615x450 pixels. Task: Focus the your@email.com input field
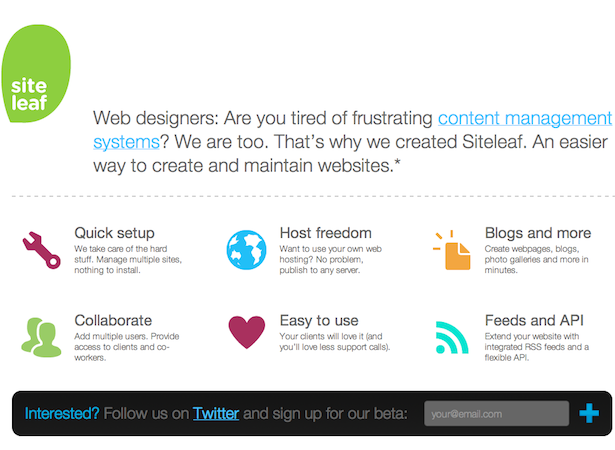497,414
